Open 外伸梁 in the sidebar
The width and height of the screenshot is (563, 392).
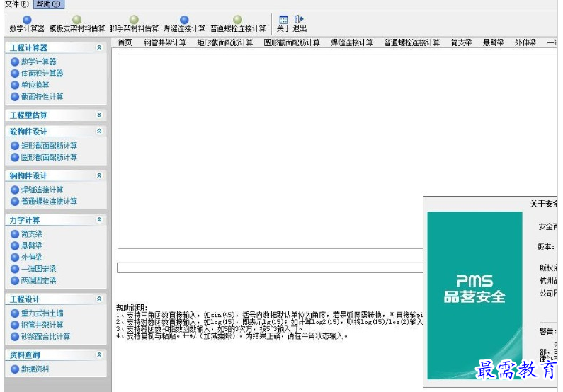pyautogui.click(x=27, y=257)
